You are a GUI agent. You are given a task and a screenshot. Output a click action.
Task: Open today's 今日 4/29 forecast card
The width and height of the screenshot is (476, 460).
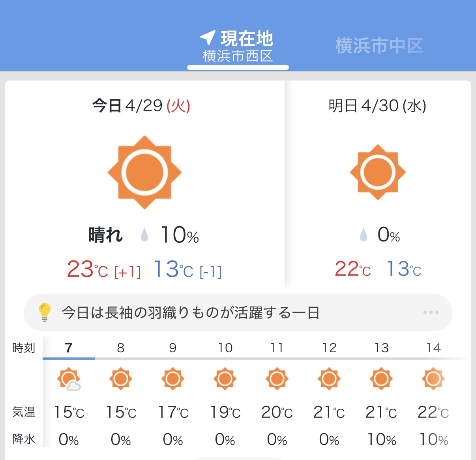click(x=144, y=185)
